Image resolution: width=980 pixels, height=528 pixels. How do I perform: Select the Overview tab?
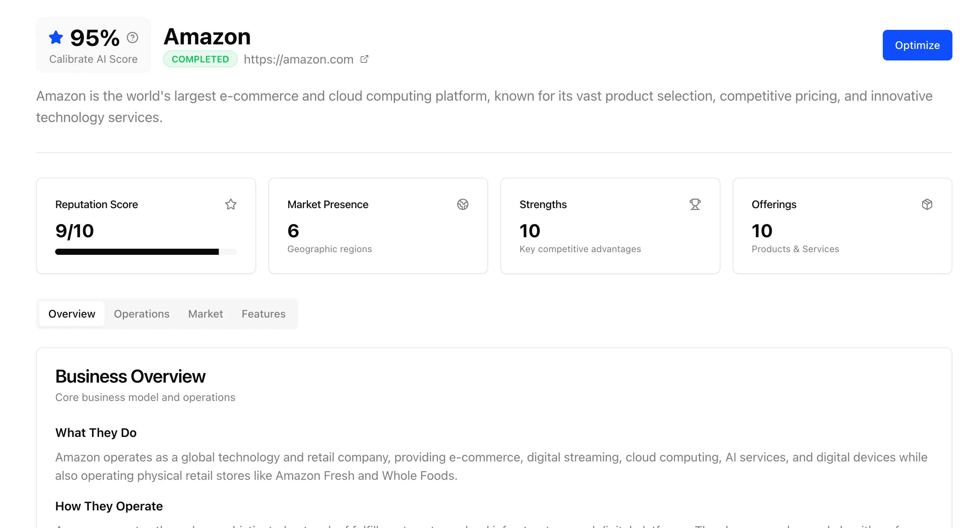tap(72, 314)
